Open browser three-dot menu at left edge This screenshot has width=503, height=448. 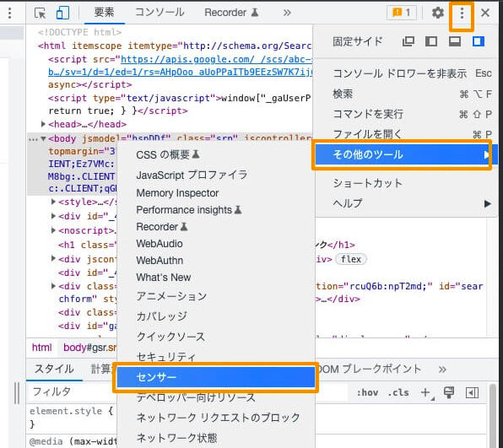9,13
